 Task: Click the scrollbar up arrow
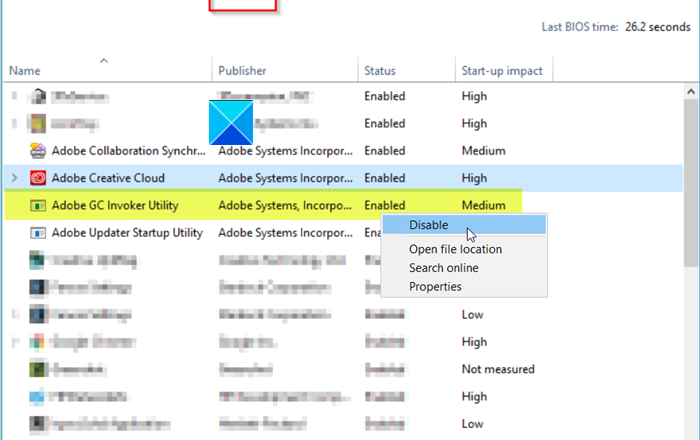pyautogui.click(x=691, y=92)
